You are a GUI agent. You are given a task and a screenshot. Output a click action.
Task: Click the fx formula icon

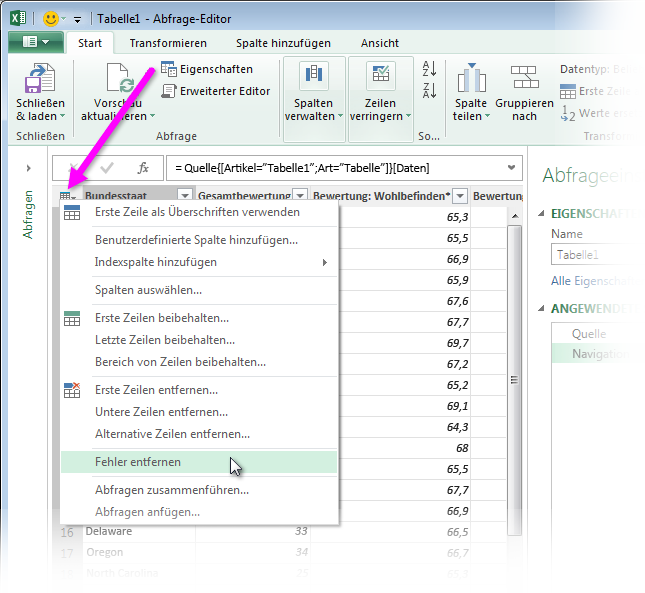[x=143, y=168]
